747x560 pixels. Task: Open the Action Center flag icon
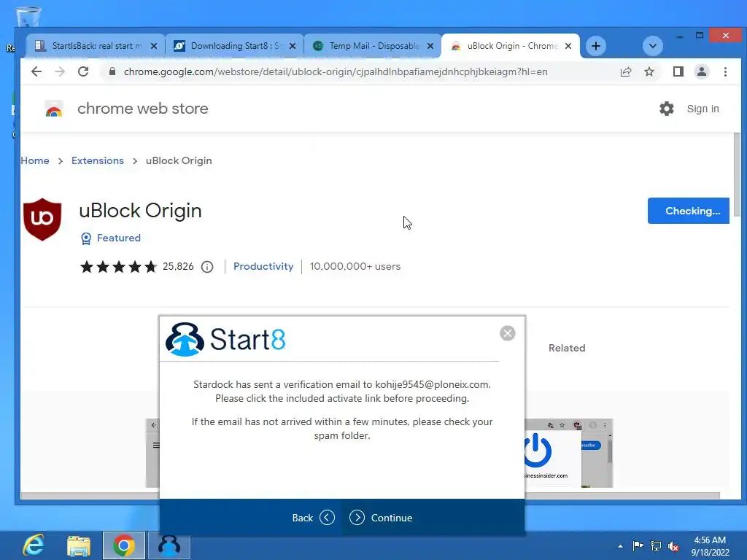[x=638, y=546]
